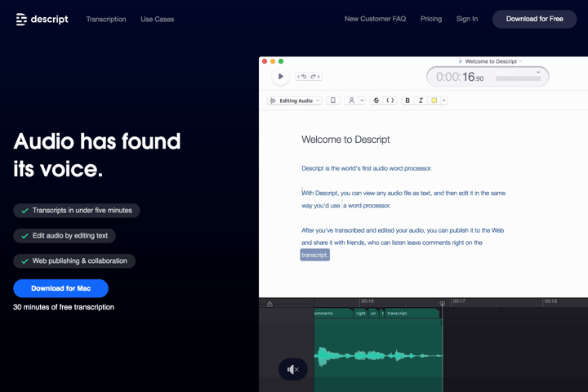Skip forward 5 seconds
This screenshot has width=588, height=392.
(315, 77)
